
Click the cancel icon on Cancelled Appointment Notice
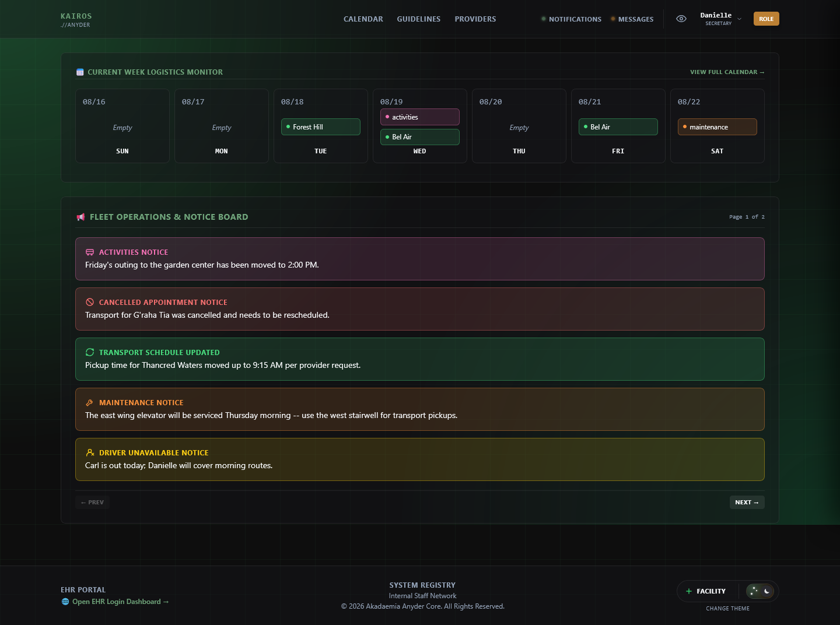click(90, 303)
